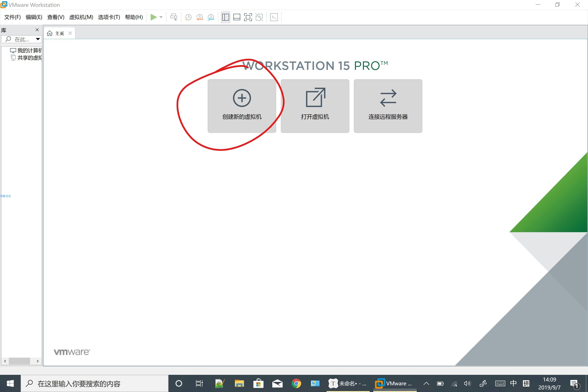Click the 创建新的虚拟机 tile
The height and width of the screenshot is (392, 588).
pyautogui.click(x=242, y=106)
